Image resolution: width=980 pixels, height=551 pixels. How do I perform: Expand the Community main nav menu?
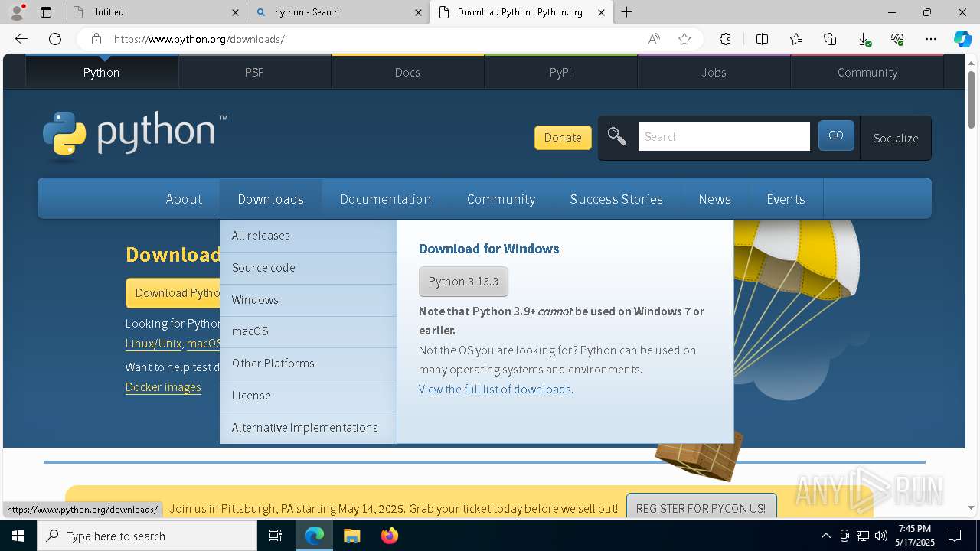click(501, 199)
